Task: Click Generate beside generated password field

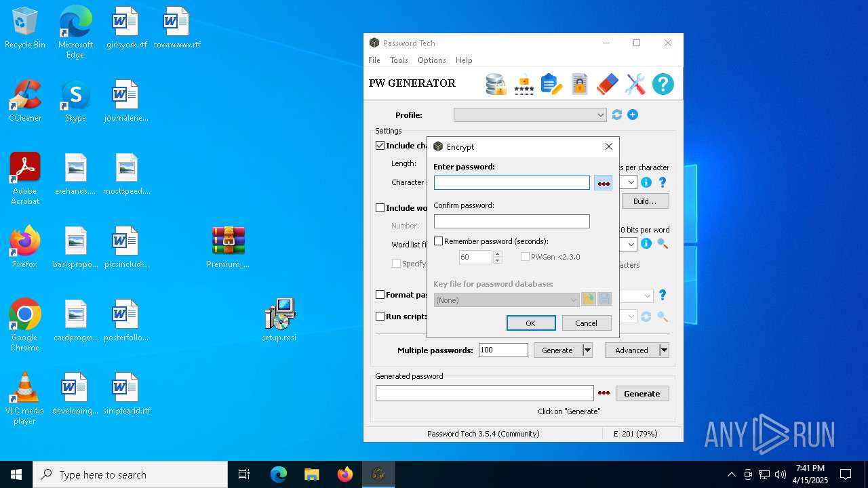Action: pyautogui.click(x=642, y=394)
